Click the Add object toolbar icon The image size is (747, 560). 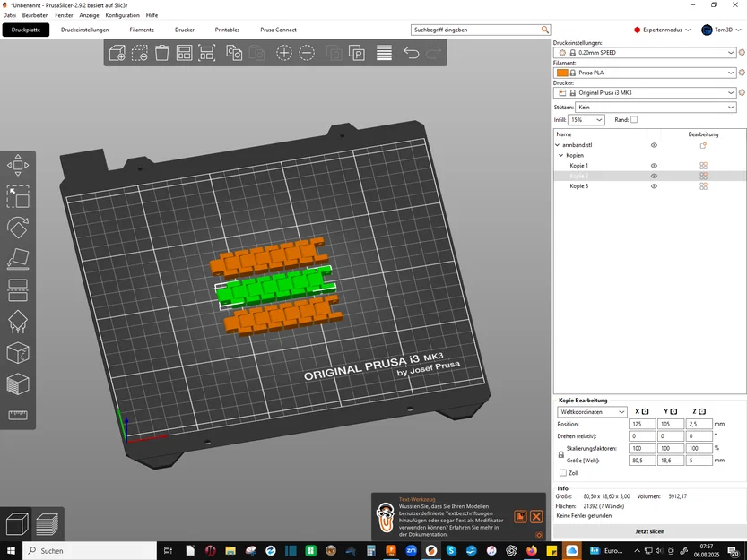click(x=117, y=52)
